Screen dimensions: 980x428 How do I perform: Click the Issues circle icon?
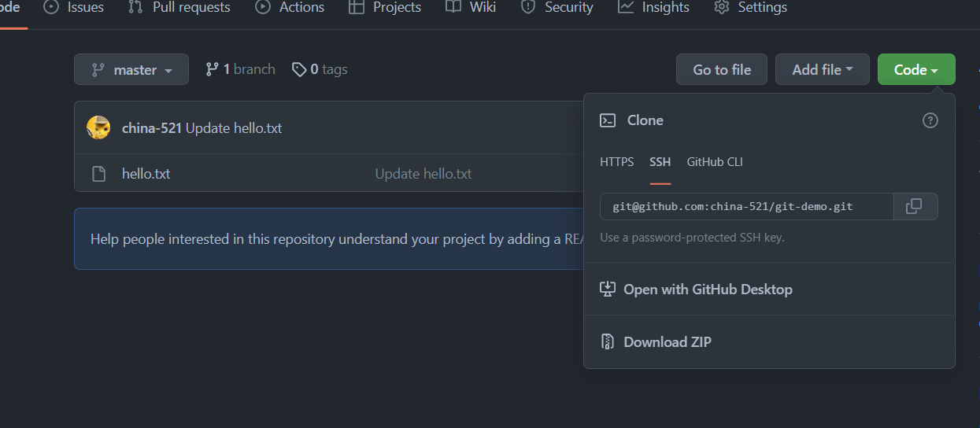tap(51, 7)
